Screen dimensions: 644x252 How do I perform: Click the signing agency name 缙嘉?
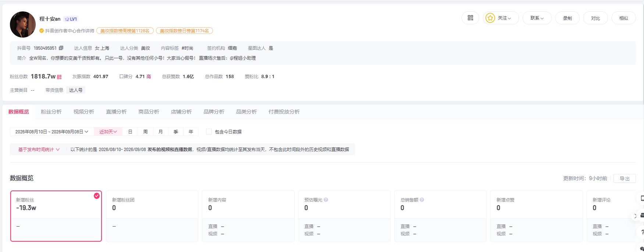232,48
